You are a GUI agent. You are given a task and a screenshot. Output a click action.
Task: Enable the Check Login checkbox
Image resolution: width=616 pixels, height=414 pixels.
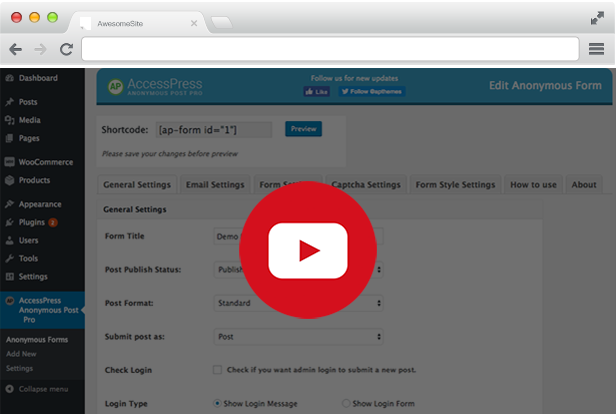point(217,370)
